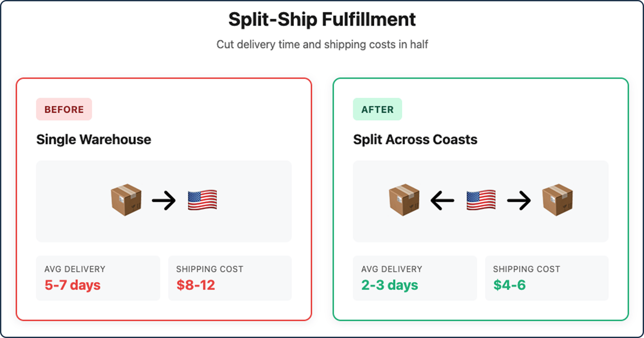Select the green AFTER badge
Image resolution: width=644 pixels, height=338 pixels.
coord(377,109)
